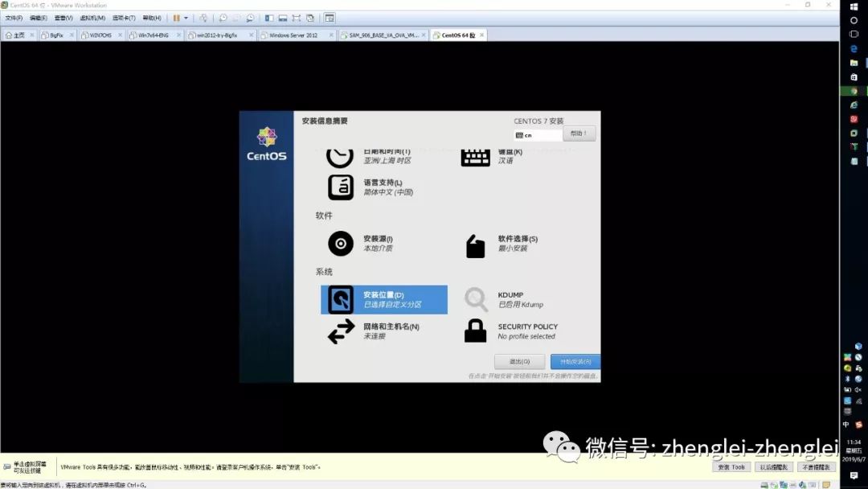Open the 软件选择 software selection icon
The height and width of the screenshot is (489, 868).
475,246
